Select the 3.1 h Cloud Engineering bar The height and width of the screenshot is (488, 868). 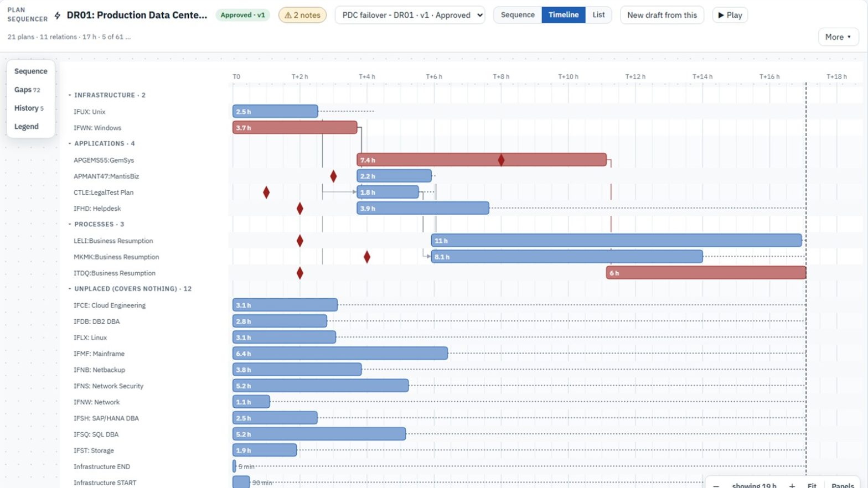(x=285, y=305)
